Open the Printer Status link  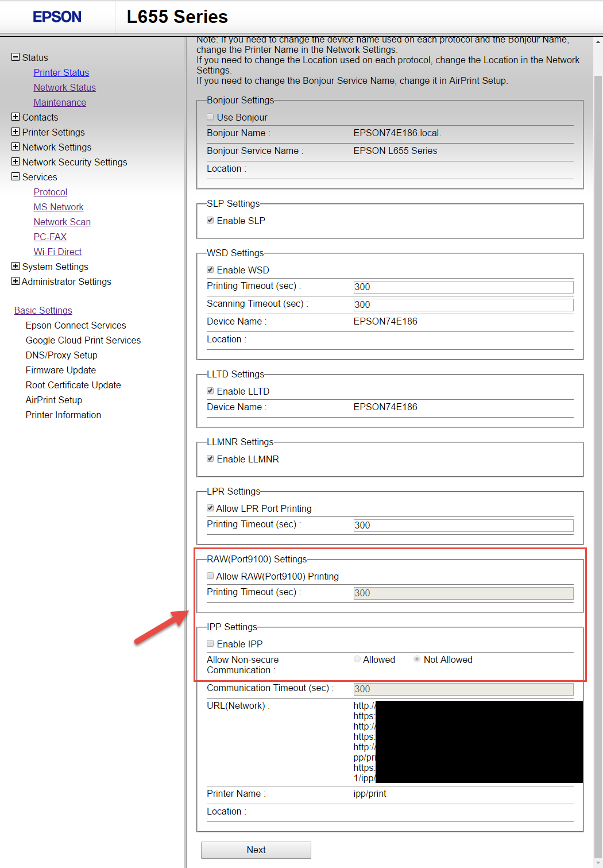tap(61, 72)
